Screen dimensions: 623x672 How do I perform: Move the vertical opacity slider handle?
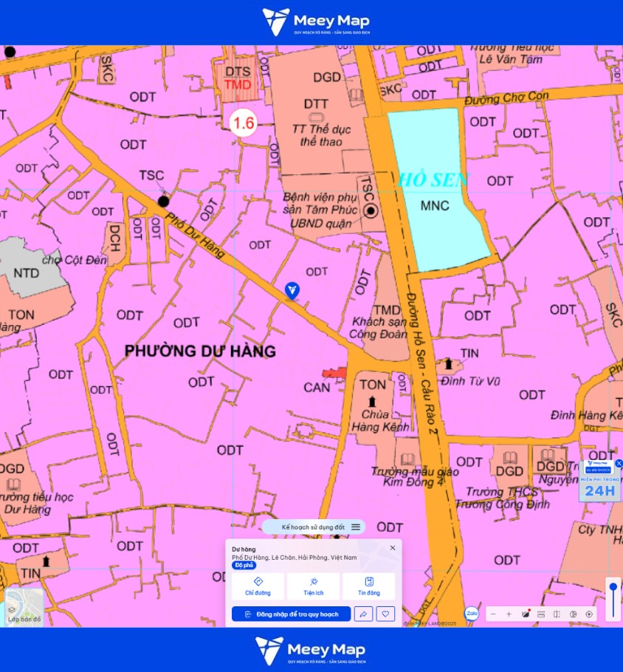click(613, 587)
